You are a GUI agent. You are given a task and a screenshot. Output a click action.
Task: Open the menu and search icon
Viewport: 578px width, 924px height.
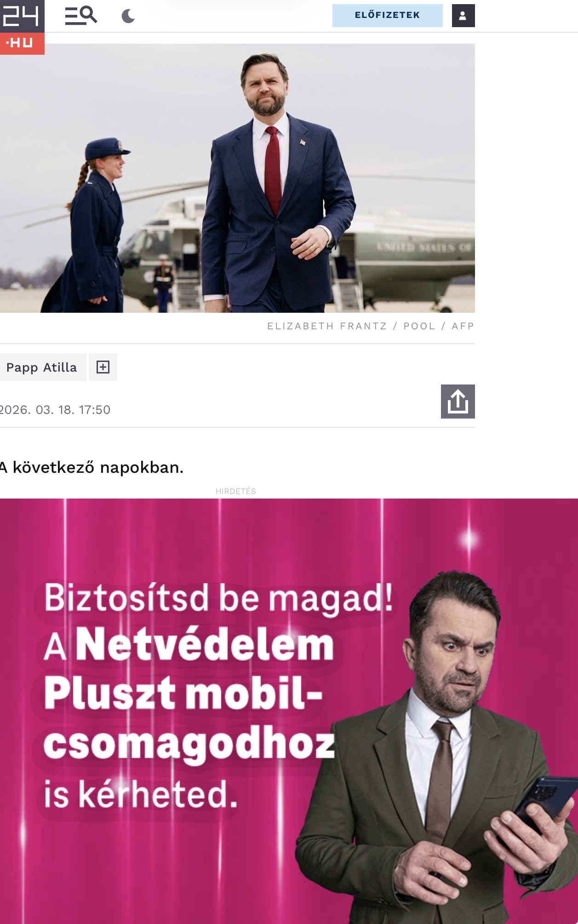(x=81, y=16)
